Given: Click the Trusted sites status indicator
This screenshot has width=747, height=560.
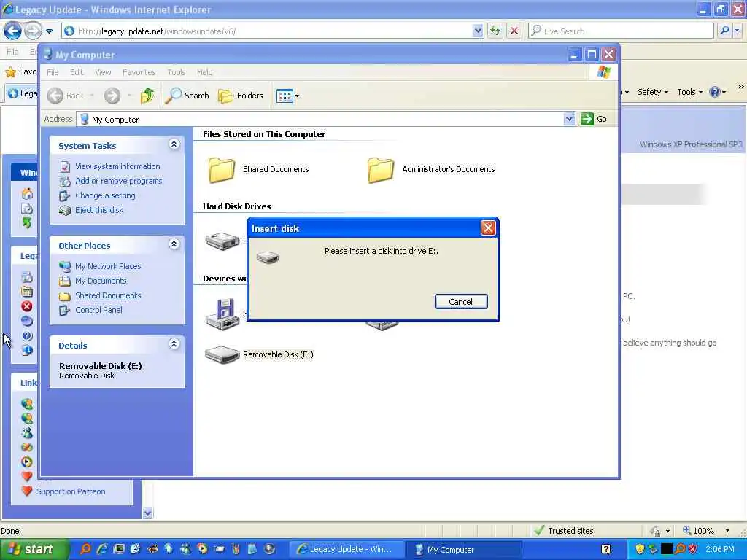Looking at the screenshot, I should [x=564, y=531].
